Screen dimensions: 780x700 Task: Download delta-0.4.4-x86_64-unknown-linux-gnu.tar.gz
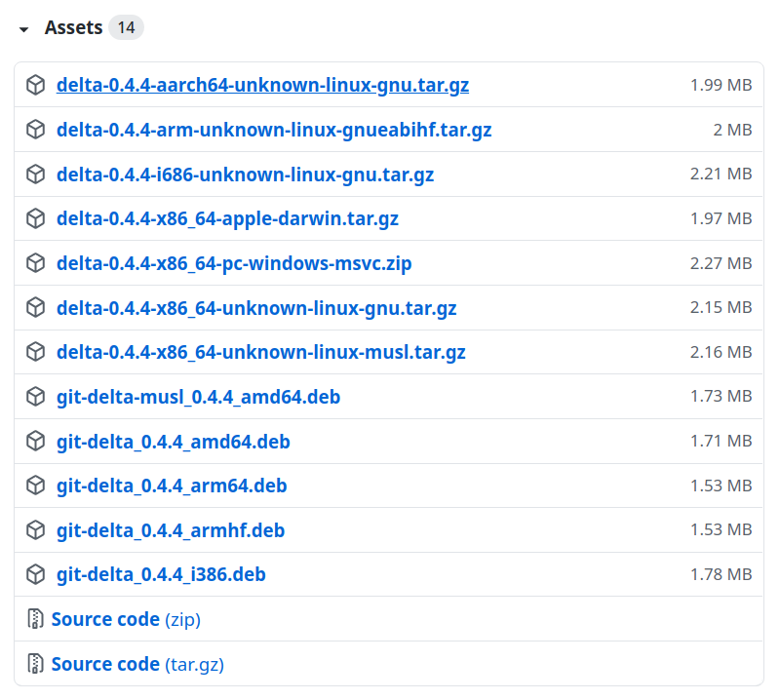pos(256,308)
